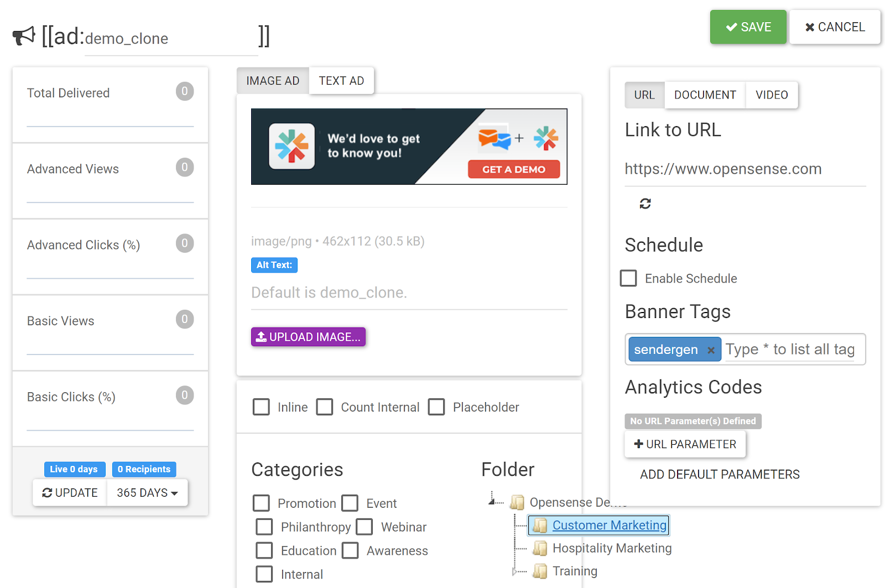Click the Total Delivered label
This screenshot has height=588, width=885.
point(68,93)
